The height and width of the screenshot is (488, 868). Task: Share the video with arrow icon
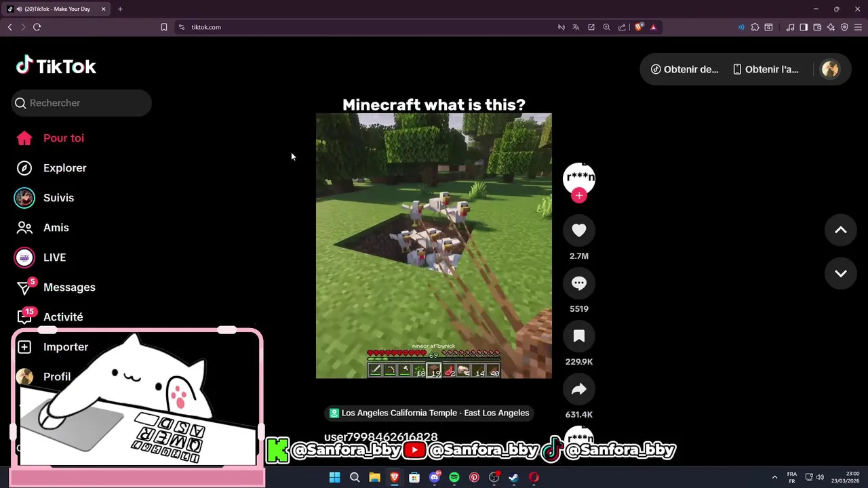[579, 389]
